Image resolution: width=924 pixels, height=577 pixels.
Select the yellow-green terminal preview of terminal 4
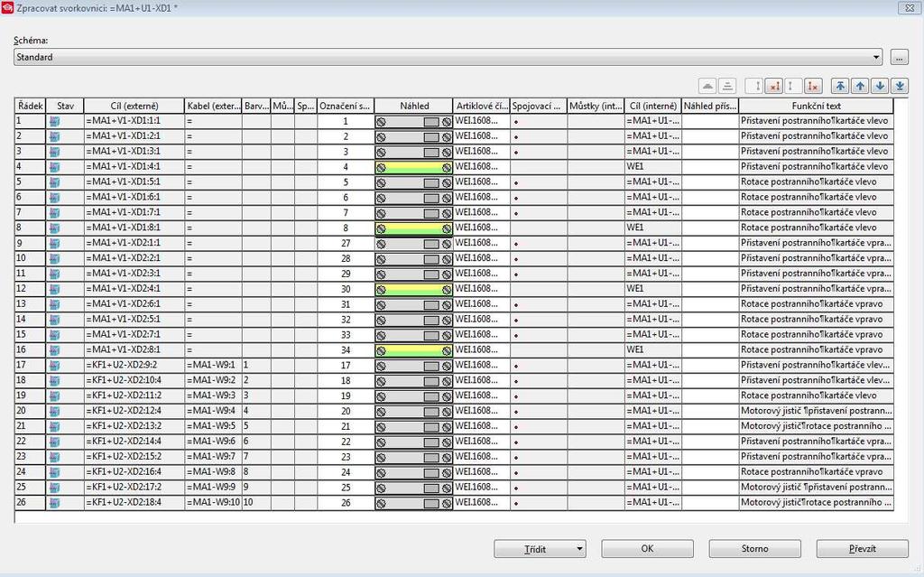point(413,167)
